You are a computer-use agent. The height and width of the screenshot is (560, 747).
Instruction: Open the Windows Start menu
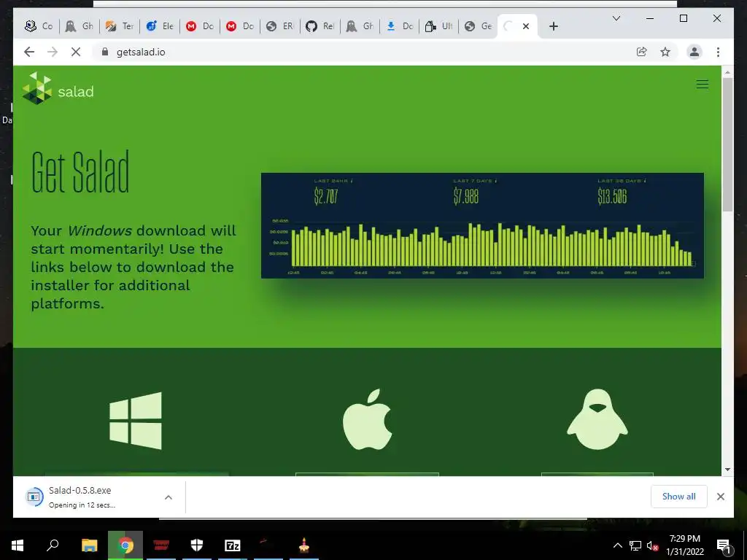click(18, 545)
